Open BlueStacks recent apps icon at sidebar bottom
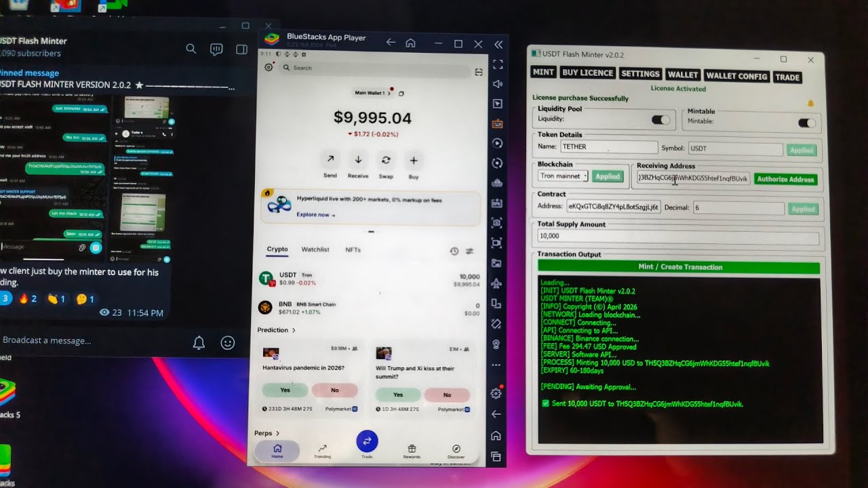 pyautogui.click(x=496, y=456)
